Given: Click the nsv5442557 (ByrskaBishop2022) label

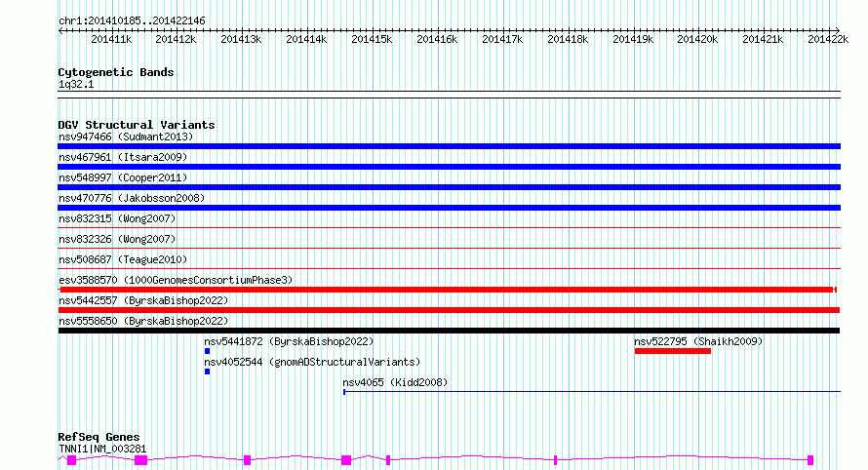Looking at the screenshot, I should 143,300.
